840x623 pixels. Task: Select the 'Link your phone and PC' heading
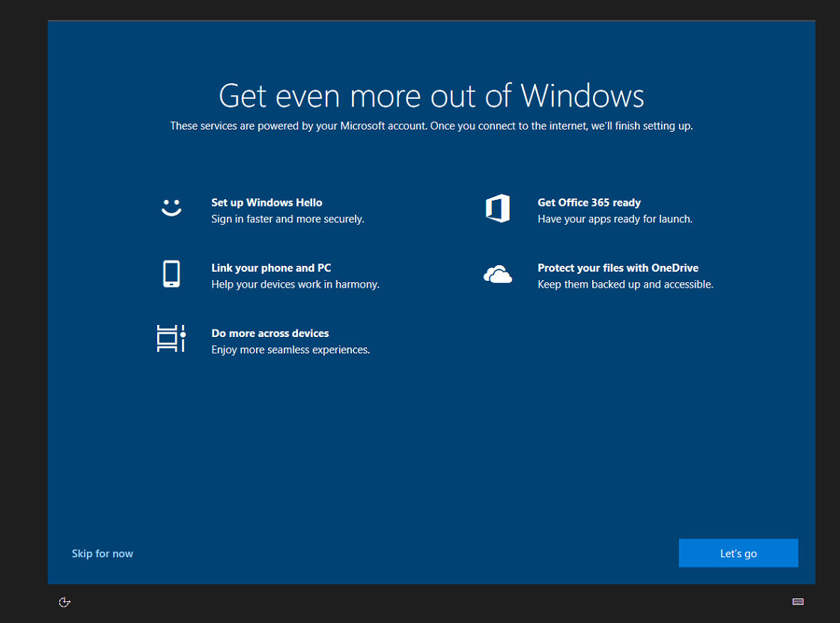point(271,268)
